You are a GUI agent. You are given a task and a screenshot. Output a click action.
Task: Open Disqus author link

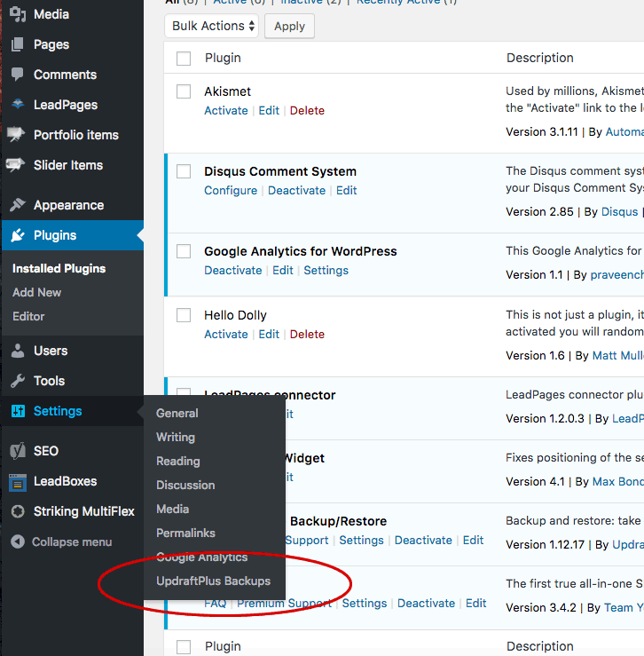point(619,211)
